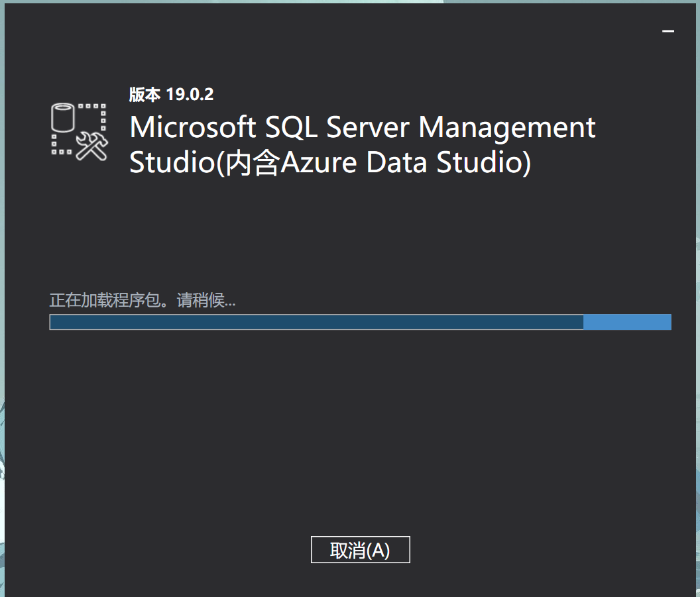Screen dimensions: 700x597
Task: Click the Azure Data Studio text
Action: point(401,163)
